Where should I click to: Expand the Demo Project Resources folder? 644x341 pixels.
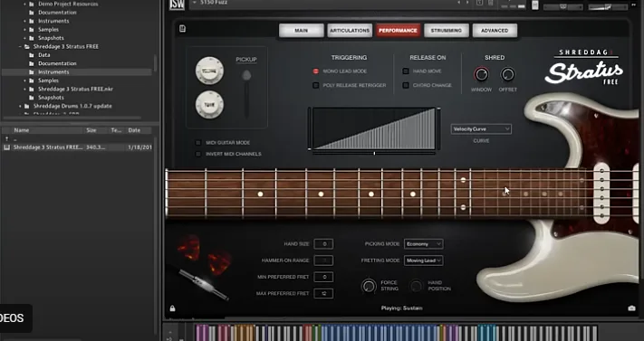(x=25, y=5)
